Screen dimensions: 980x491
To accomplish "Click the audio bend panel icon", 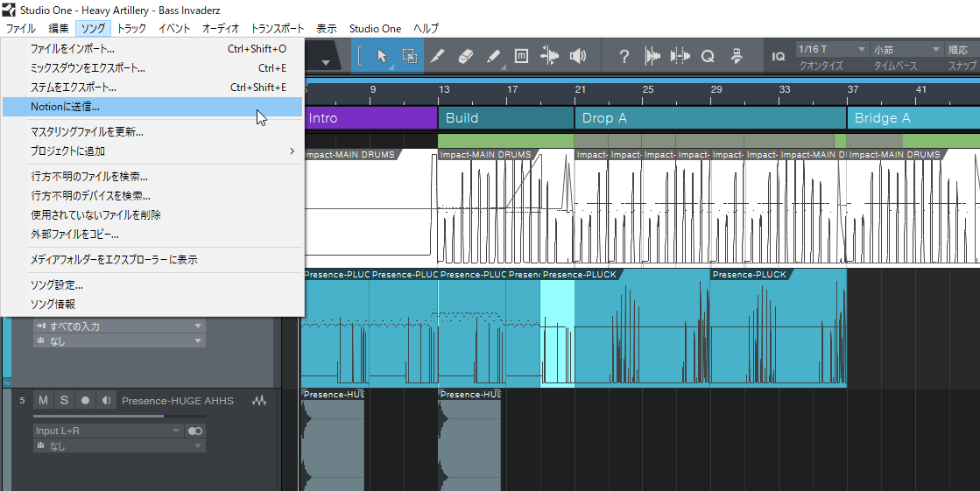I will [680, 56].
